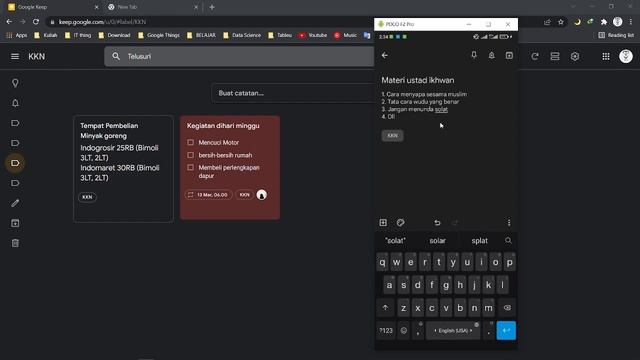Open Reminders bell icon in sidebar
The width and height of the screenshot is (640, 360).
point(15,103)
